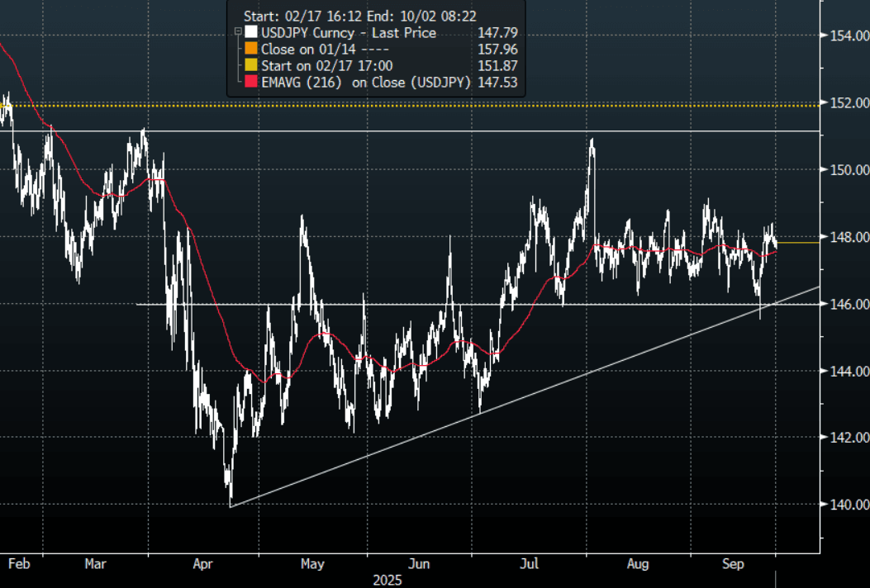Click the orange Close on 01/14 swatch
The image size is (870, 588).
pyautogui.click(x=251, y=50)
